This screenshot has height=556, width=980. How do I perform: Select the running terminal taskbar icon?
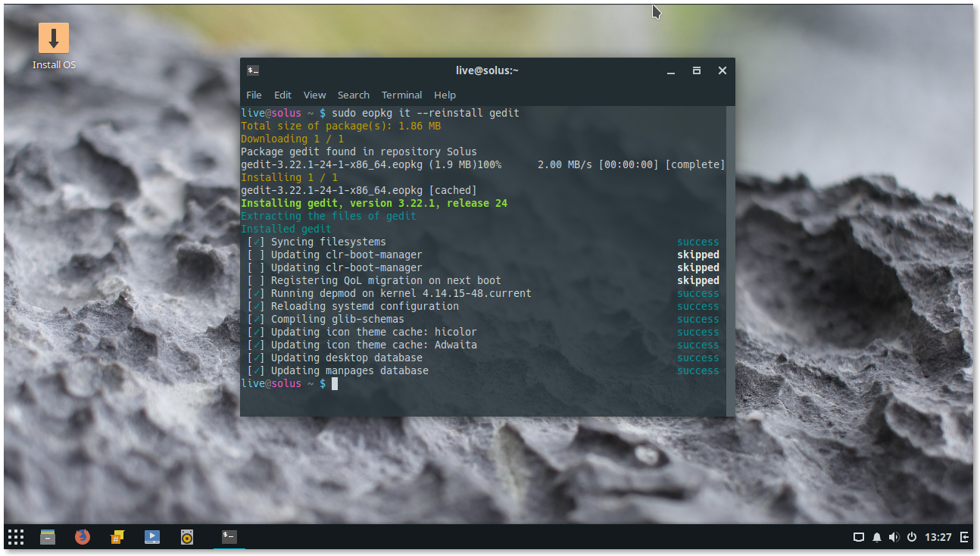point(229,537)
